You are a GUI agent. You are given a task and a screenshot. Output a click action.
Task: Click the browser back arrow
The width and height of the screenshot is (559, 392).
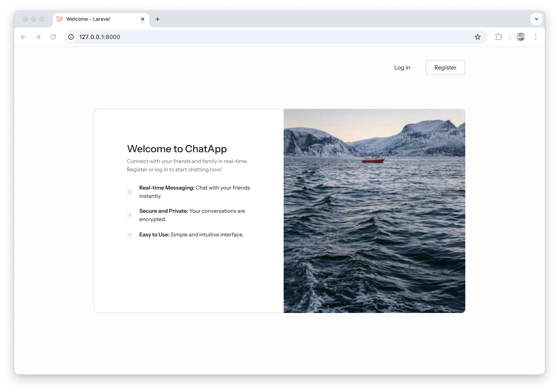pos(23,37)
